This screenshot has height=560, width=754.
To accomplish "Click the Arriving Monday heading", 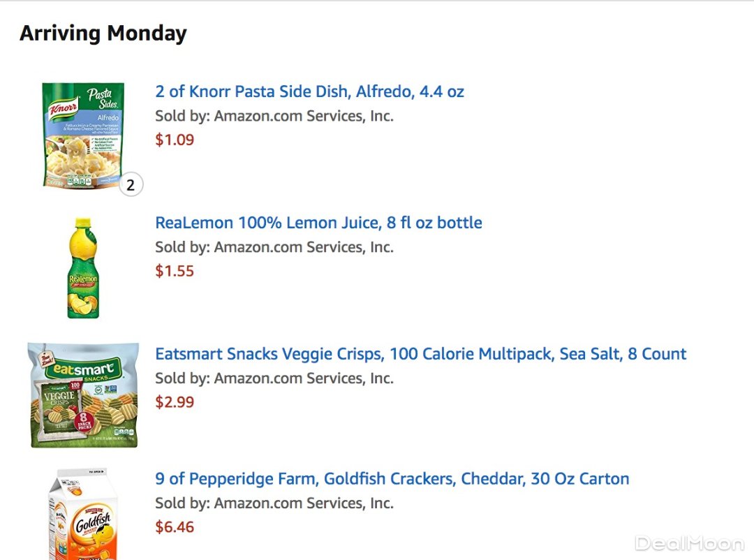I will 103,34.
